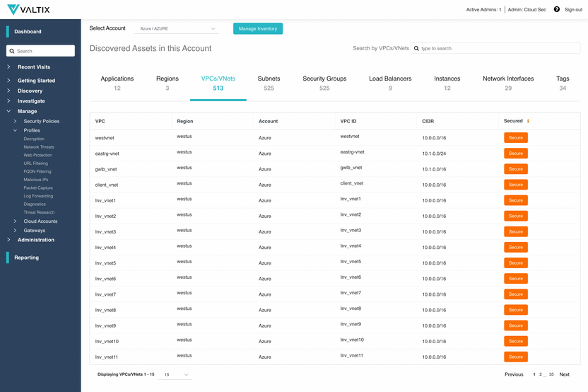Click CIDR value 10.1.0.0/24
The image size is (588, 392).
coord(434,154)
